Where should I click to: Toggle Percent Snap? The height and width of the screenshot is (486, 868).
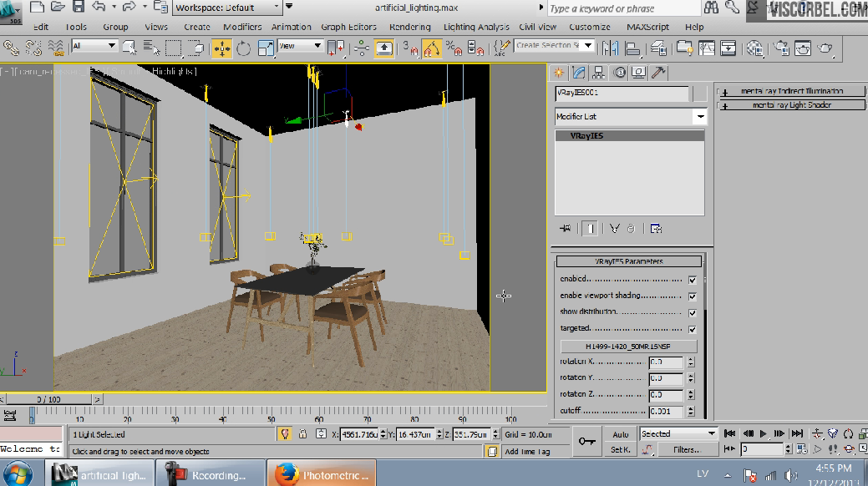pos(454,48)
